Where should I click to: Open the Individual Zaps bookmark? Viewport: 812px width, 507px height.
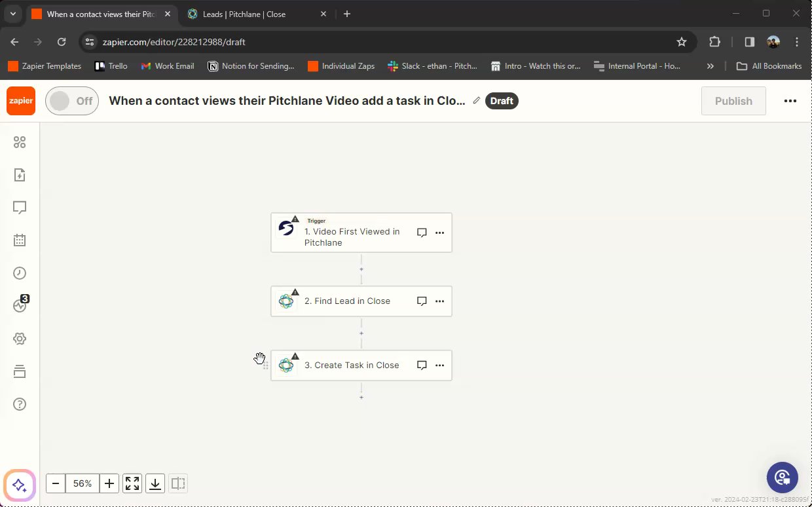[341, 66]
